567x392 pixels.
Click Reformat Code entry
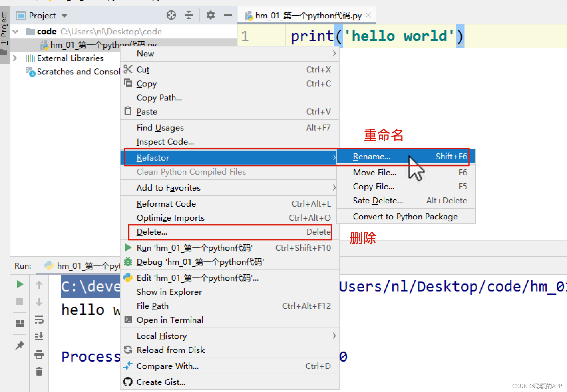230,204
